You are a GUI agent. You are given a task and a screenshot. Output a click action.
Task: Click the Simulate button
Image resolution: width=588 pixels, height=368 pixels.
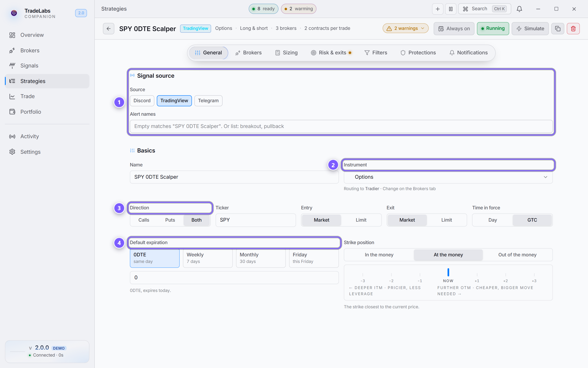(x=530, y=28)
